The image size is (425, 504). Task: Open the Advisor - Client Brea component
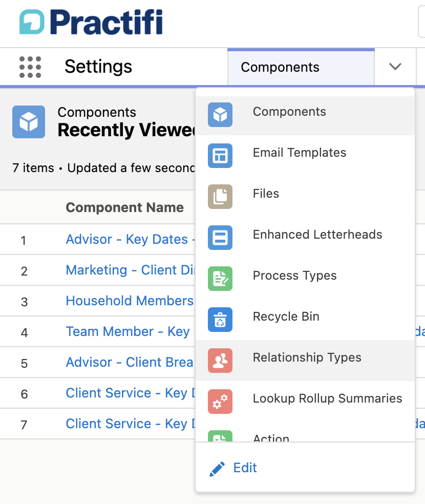pos(130,362)
